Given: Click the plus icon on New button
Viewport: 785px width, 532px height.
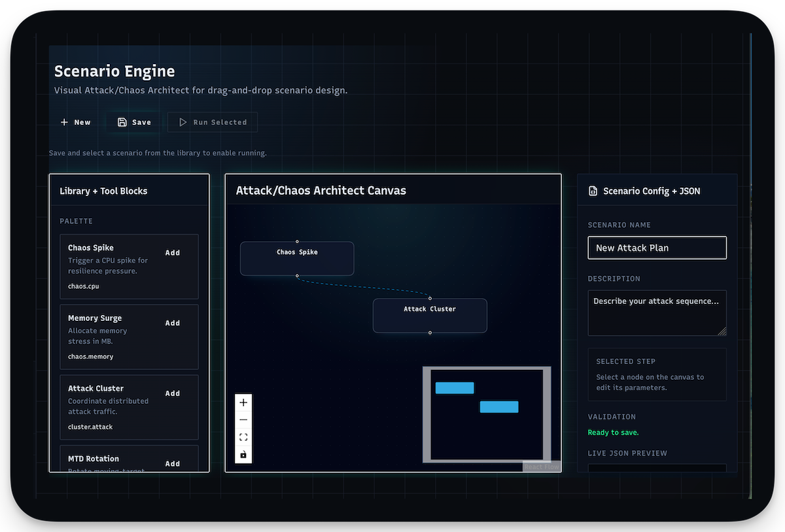Looking at the screenshot, I should [x=64, y=122].
